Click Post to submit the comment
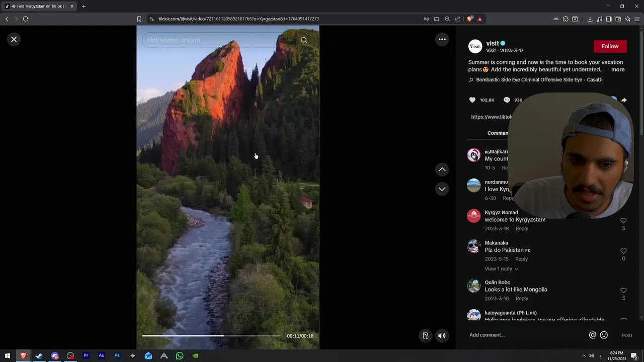The width and height of the screenshot is (644, 362). pyautogui.click(x=627, y=335)
